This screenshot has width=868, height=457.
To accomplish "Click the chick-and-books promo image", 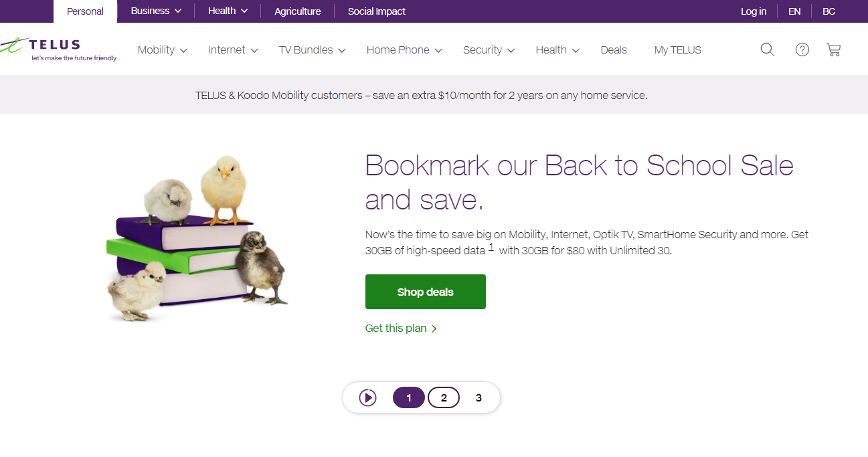I will (x=198, y=240).
